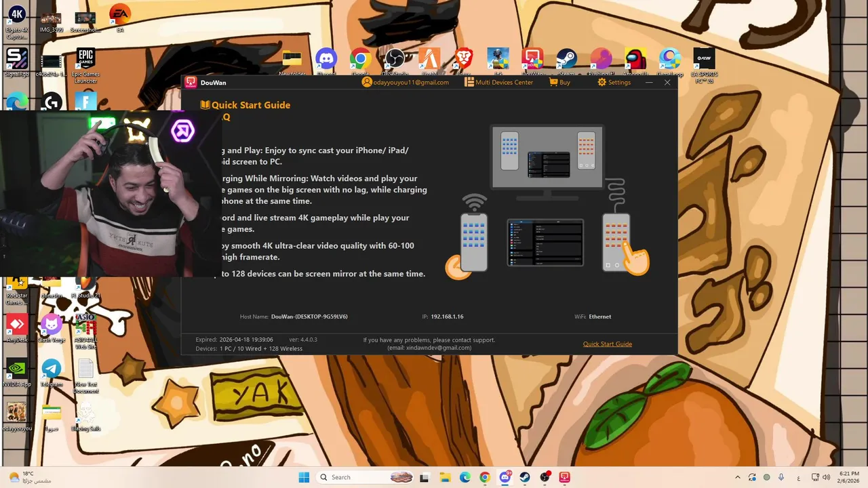Click the Quick Start Guide link at bottom

[608, 344]
